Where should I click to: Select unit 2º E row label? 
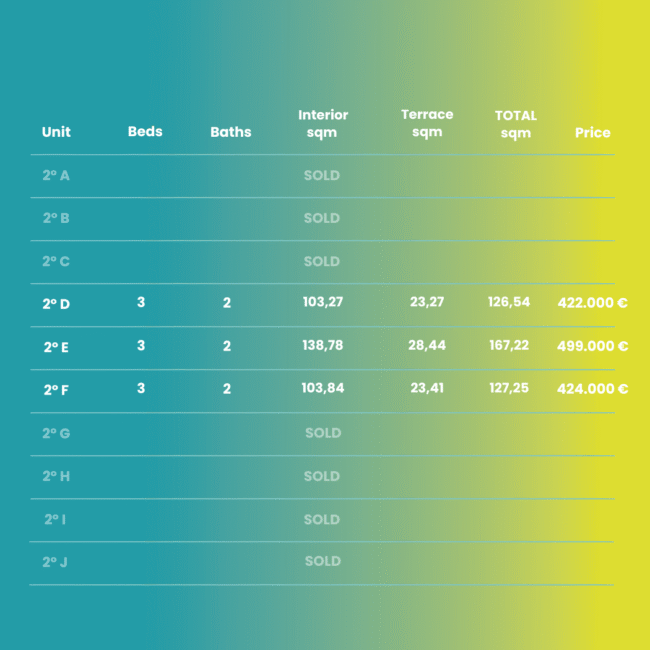click(56, 347)
